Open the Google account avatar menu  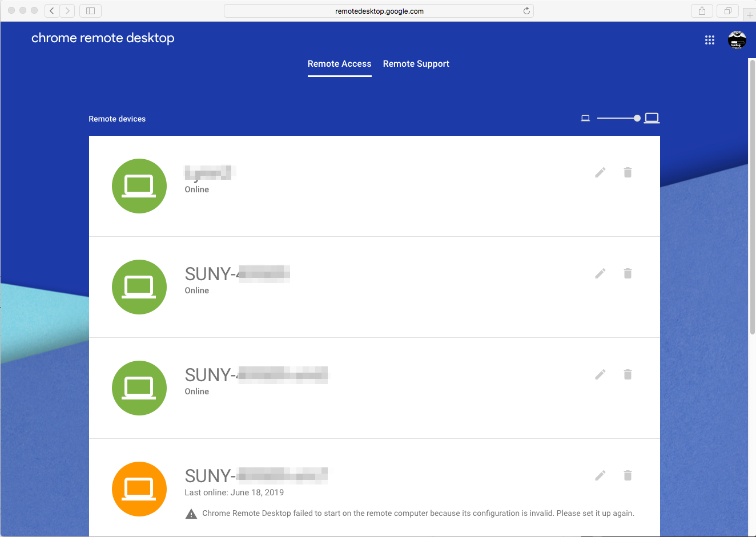(x=737, y=40)
